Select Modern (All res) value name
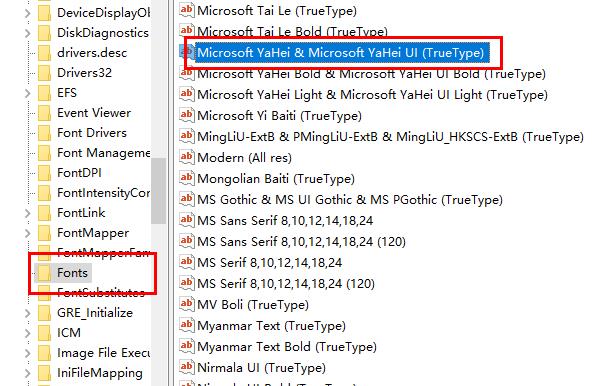Viewport: 616px width, 386px height. (244, 157)
